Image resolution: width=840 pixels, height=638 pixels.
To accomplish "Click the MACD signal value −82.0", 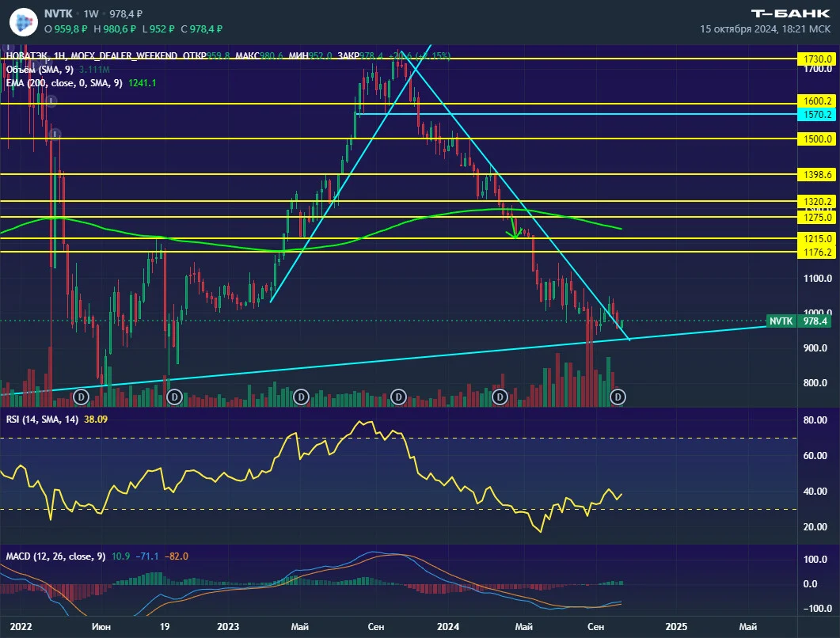I will click(x=177, y=556).
